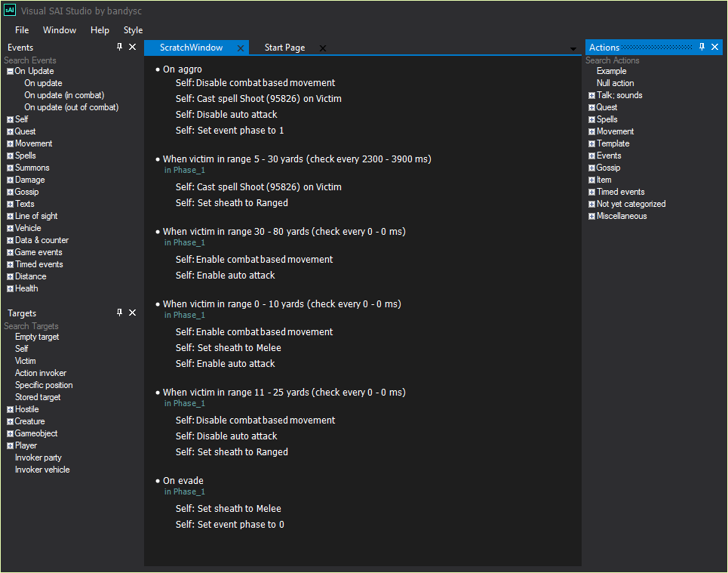Image resolution: width=728 pixels, height=573 pixels.
Task: Click the Visual SAI Studio app icon
Action: [10, 10]
